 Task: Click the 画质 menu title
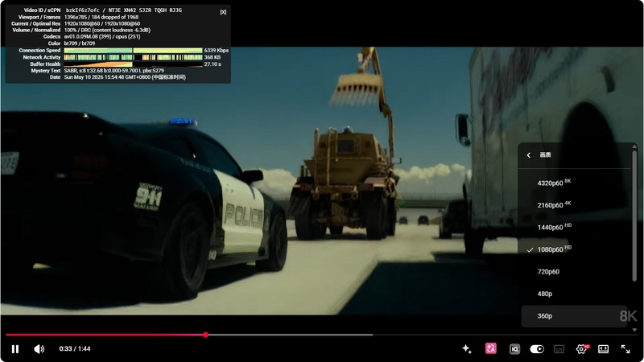[x=545, y=155]
